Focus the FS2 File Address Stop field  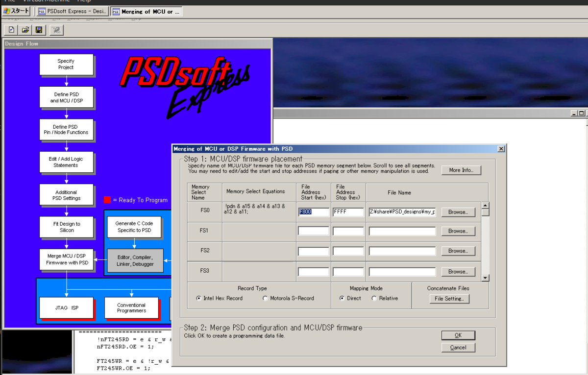tap(348, 251)
